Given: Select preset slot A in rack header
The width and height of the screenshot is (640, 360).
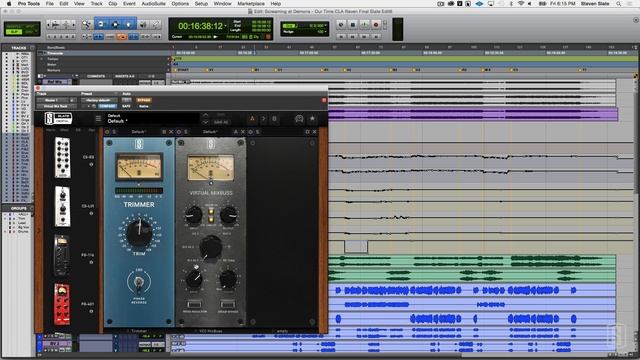Looking at the screenshot, I should pos(252,119).
